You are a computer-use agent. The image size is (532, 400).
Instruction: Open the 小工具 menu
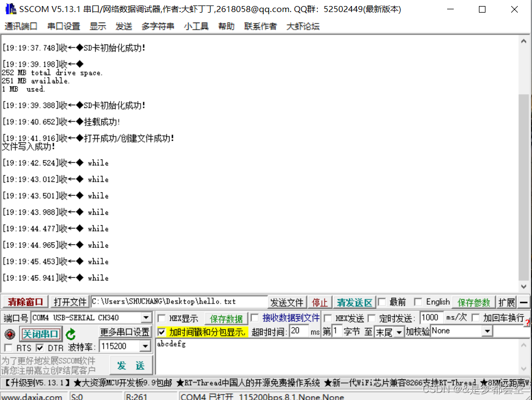coord(195,26)
